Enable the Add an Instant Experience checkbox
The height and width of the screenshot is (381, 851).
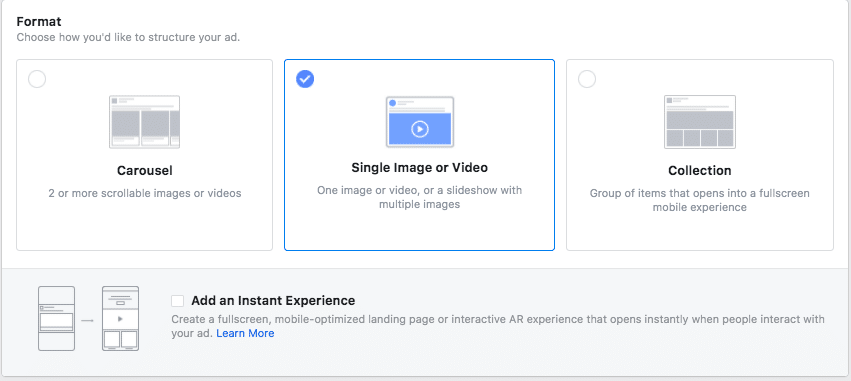click(x=177, y=301)
